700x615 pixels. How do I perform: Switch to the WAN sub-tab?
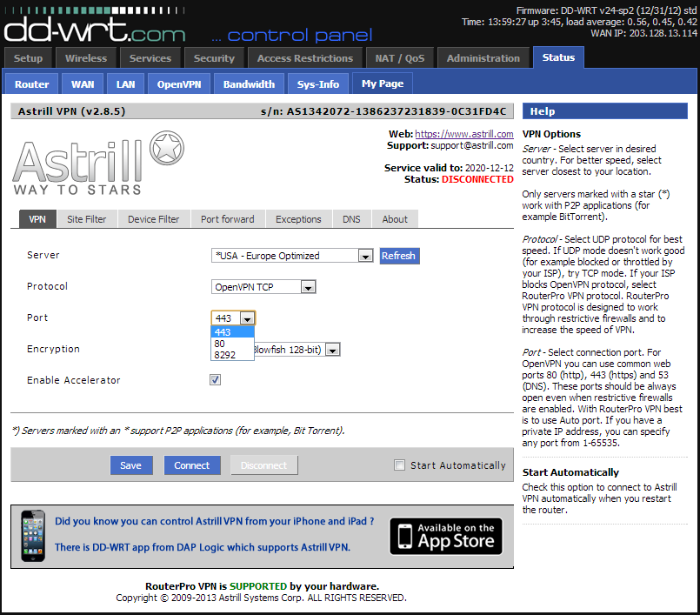coord(83,84)
